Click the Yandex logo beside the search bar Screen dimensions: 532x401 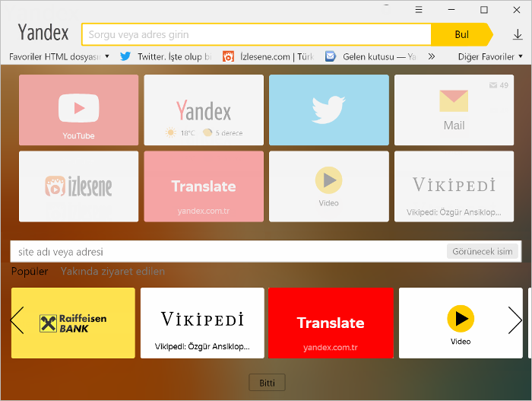(43, 33)
